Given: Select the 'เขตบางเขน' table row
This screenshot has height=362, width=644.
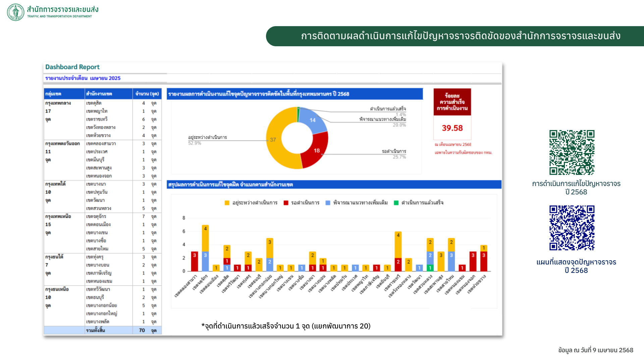Looking at the screenshot, I should click(123, 233).
